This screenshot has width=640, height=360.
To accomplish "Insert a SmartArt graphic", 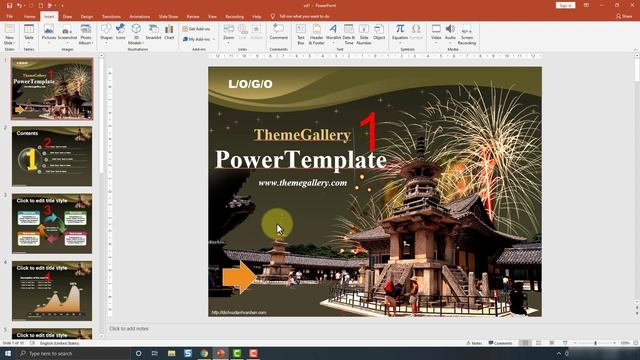I will pos(153,32).
